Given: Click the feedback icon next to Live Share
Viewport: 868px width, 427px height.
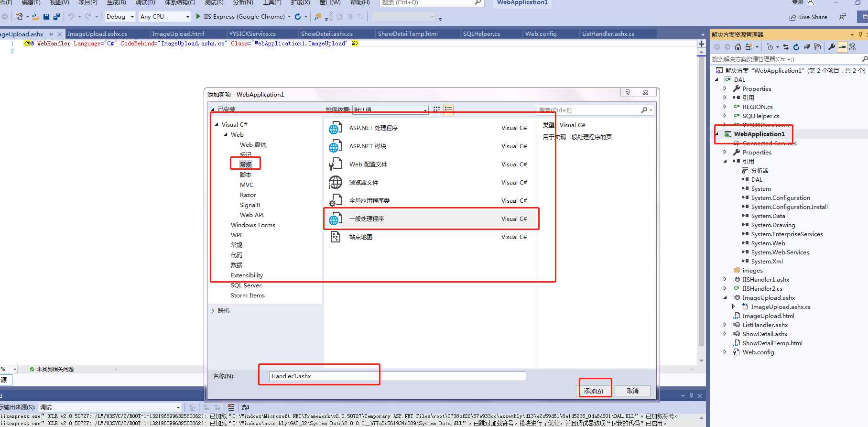Looking at the screenshot, I should point(843,17).
